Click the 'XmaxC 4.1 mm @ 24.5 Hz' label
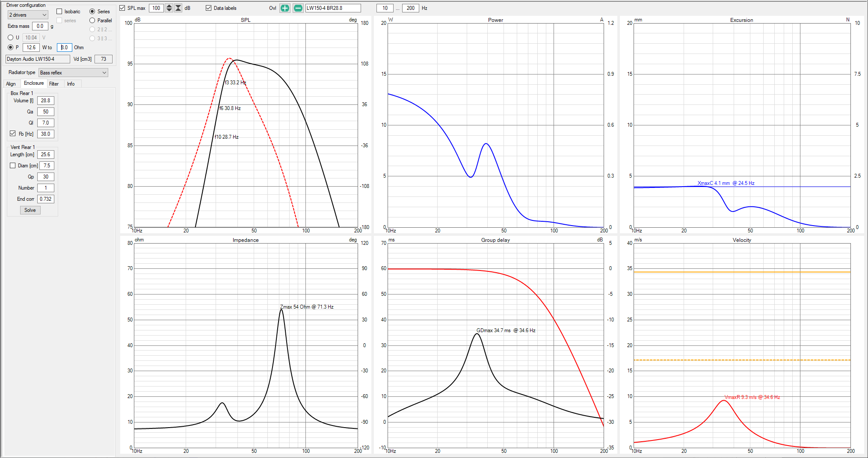Viewport: 868px width, 458px height. coord(726,183)
